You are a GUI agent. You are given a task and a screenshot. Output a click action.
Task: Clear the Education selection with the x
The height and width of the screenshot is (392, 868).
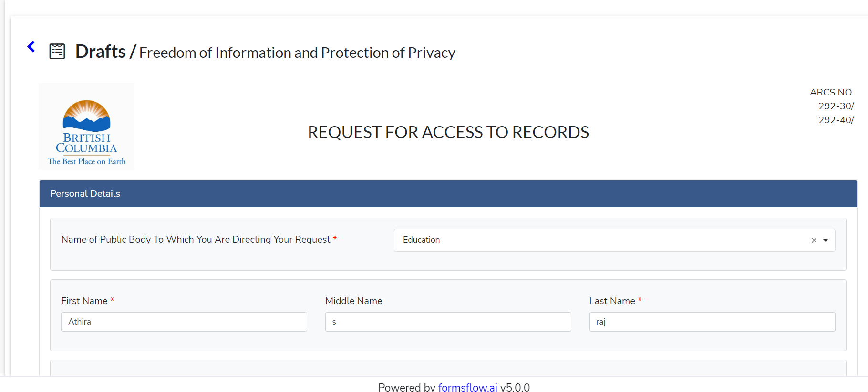814,240
